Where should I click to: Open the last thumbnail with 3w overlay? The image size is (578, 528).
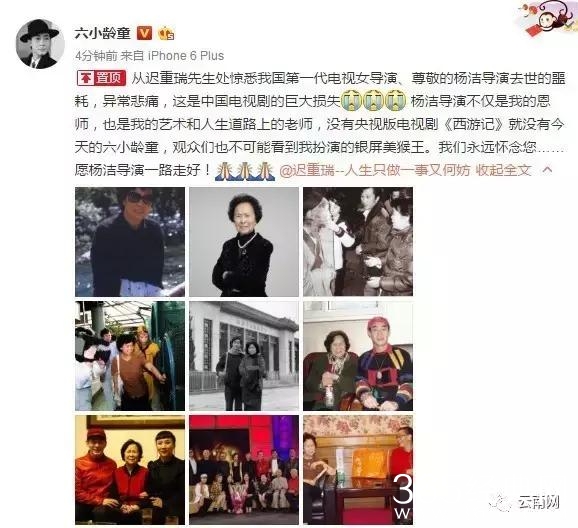click(358, 470)
